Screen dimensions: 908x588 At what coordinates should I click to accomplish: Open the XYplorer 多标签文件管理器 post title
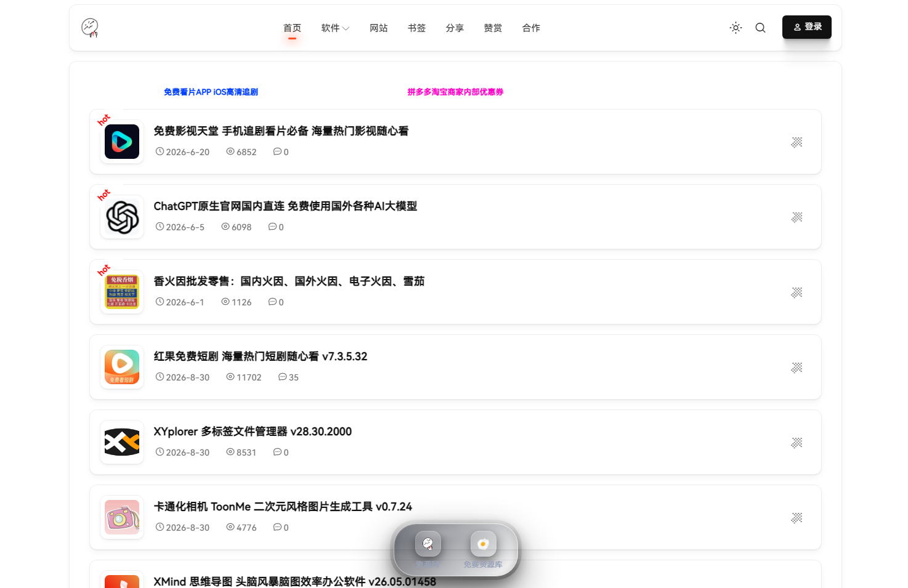pos(253,432)
